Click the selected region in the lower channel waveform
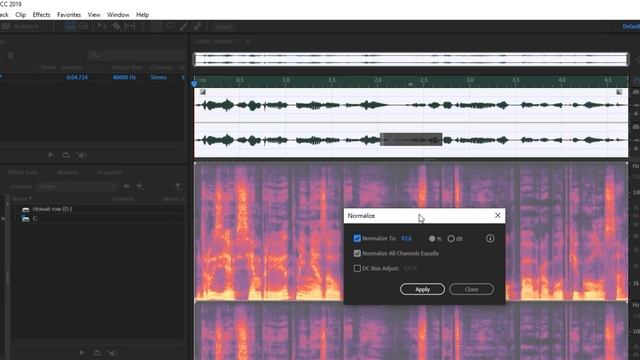Screen dimensions: 640x360 click(411, 139)
